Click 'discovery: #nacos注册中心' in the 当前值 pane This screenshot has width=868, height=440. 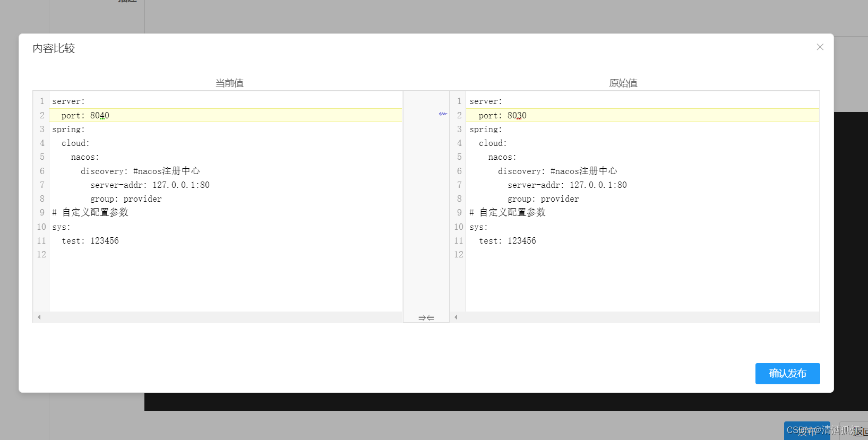coord(140,171)
